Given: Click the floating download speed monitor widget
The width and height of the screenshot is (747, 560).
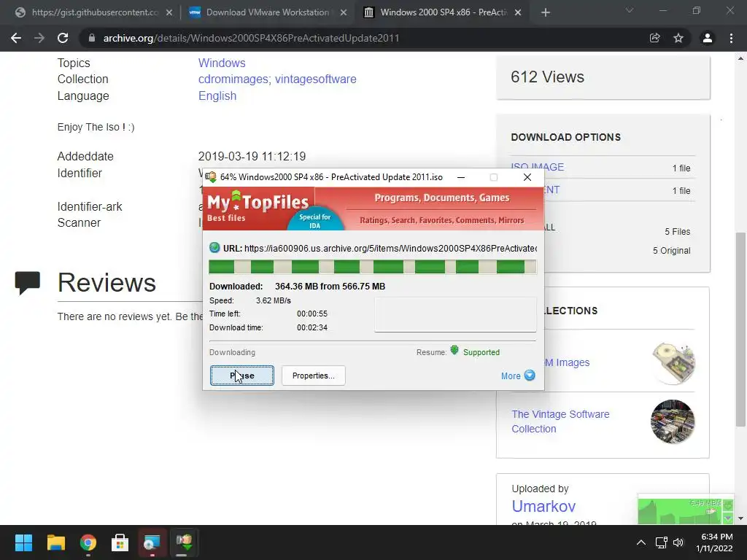Looking at the screenshot, I should (x=685, y=510).
